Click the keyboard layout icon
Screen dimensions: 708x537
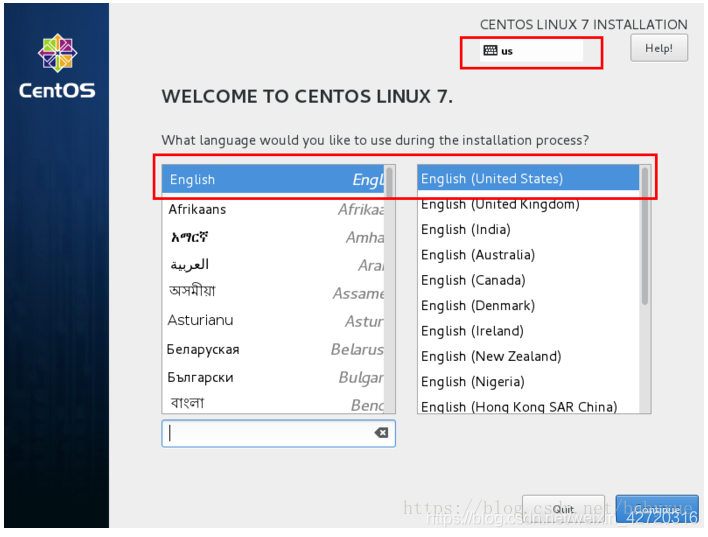[490, 51]
